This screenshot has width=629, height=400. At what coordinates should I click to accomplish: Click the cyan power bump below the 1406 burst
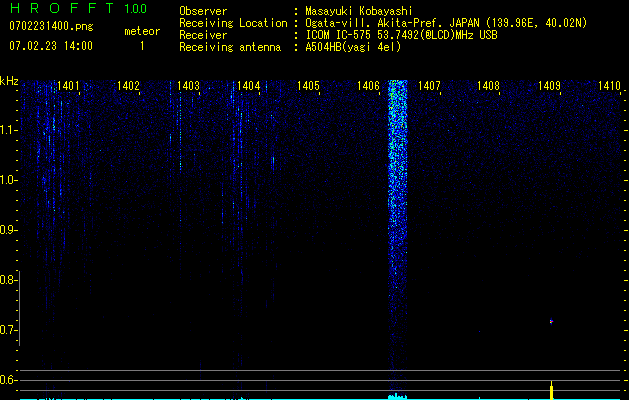point(398,396)
